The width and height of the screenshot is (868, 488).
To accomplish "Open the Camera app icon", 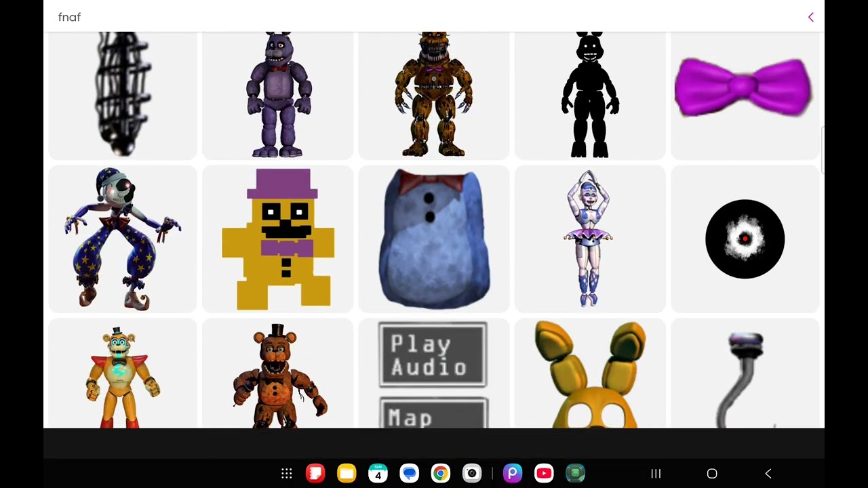I will pyautogui.click(x=471, y=473).
